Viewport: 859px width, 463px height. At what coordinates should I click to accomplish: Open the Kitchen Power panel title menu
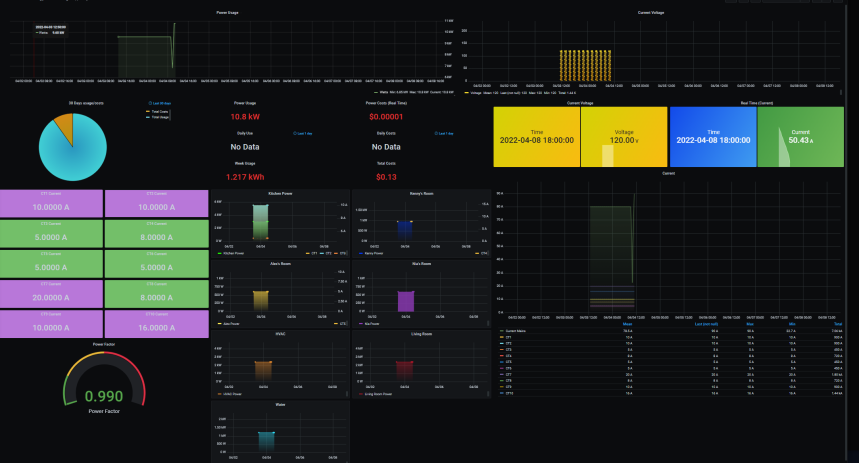click(x=280, y=191)
